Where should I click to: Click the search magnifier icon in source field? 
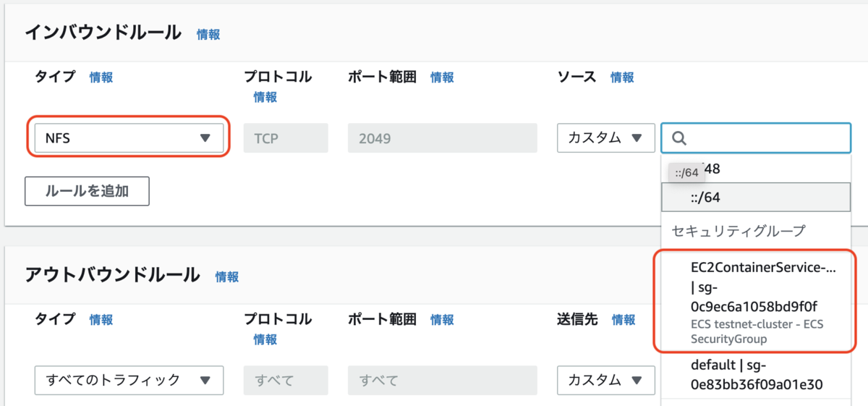(679, 138)
